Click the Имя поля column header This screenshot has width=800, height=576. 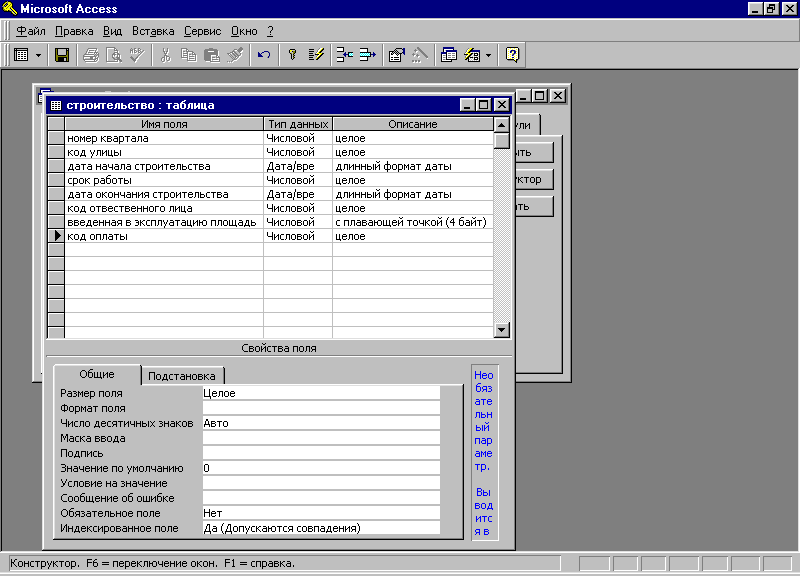click(164, 124)
